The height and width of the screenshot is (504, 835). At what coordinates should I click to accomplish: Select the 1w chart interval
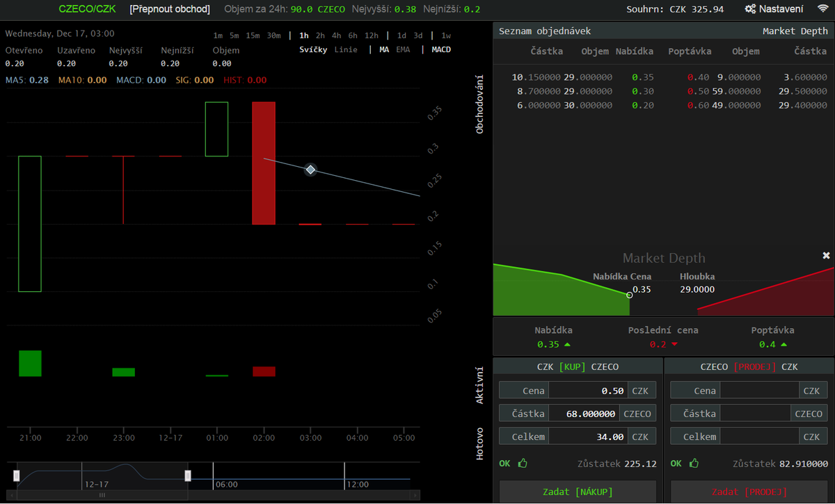click(x=446, y=35)
